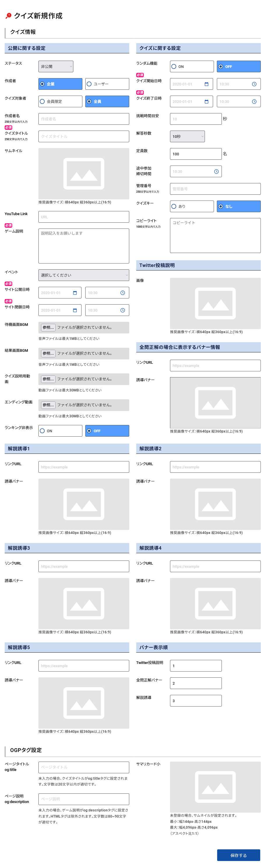
Task: Click the Twitter投稿説明 image placeholder icon
Action: 215,303
